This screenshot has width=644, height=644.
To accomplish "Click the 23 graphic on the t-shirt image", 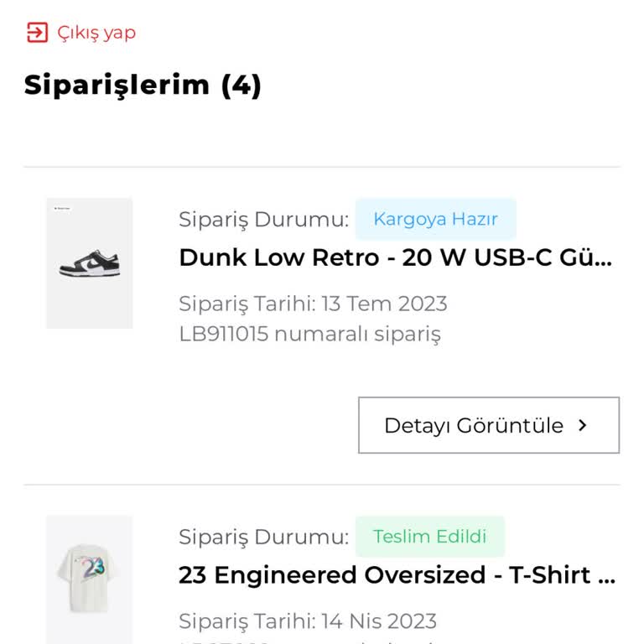I will click(x=93, y=567).
